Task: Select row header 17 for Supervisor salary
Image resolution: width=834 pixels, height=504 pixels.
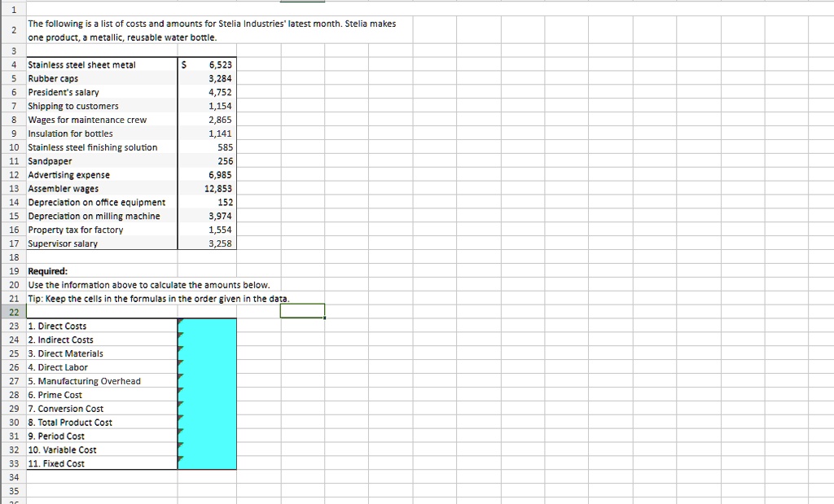Action: pyautogui.click(x=12, y=243)
